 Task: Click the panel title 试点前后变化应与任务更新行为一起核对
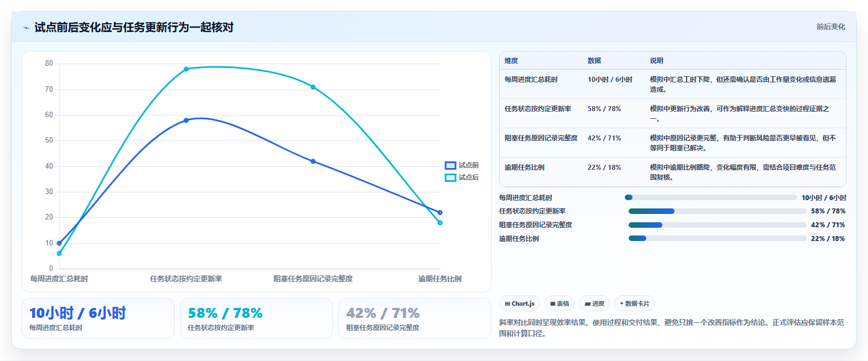[x=134, y=28]
